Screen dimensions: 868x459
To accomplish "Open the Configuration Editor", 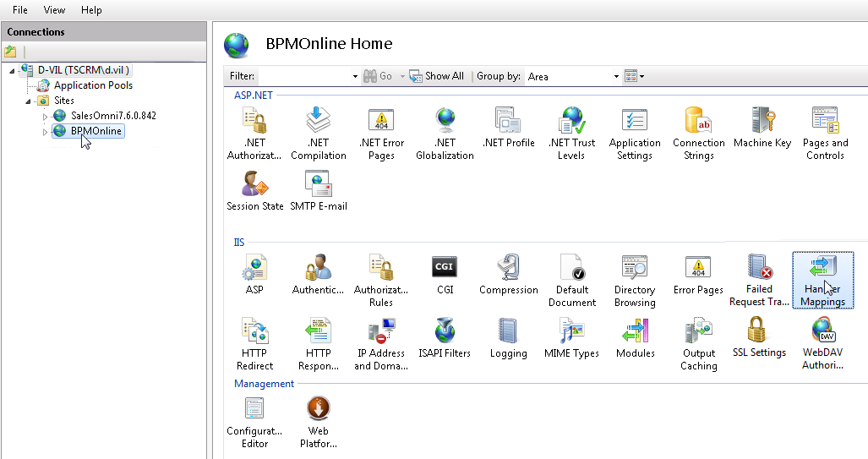I will 254,423.
